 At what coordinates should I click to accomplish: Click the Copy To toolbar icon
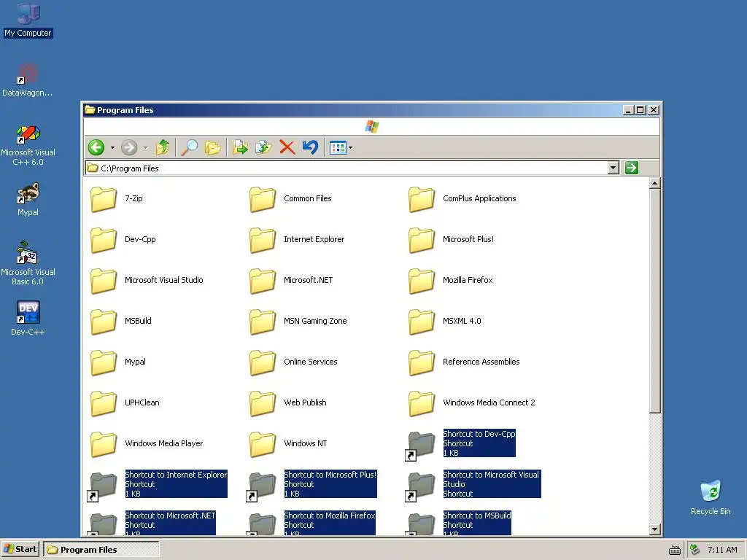[x=263, y=147]
